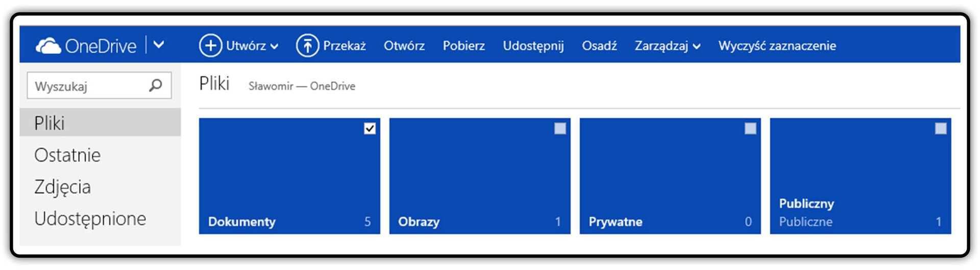
Task: Select the Obrazy folder checkbox
Action: point(560,128)
